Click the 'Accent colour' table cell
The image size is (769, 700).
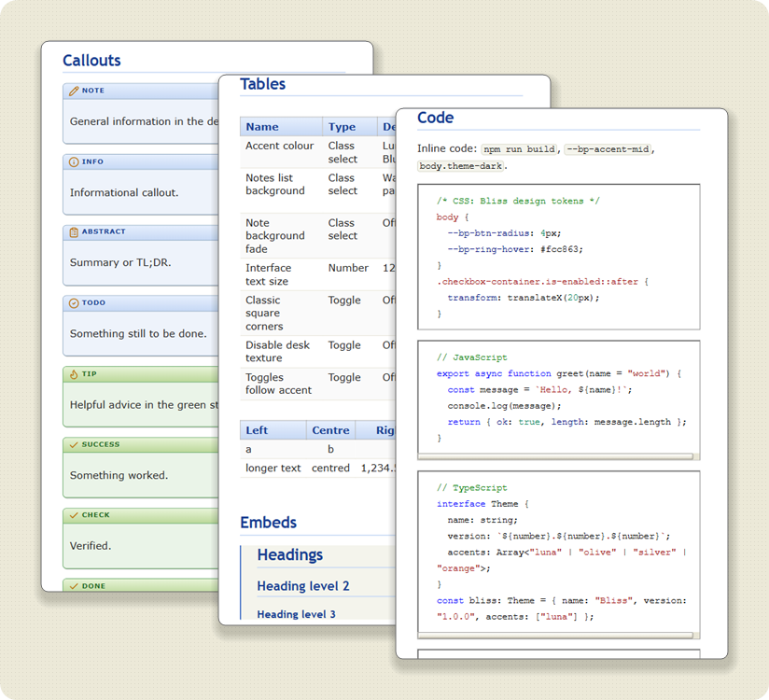click(x=281, y=152)
